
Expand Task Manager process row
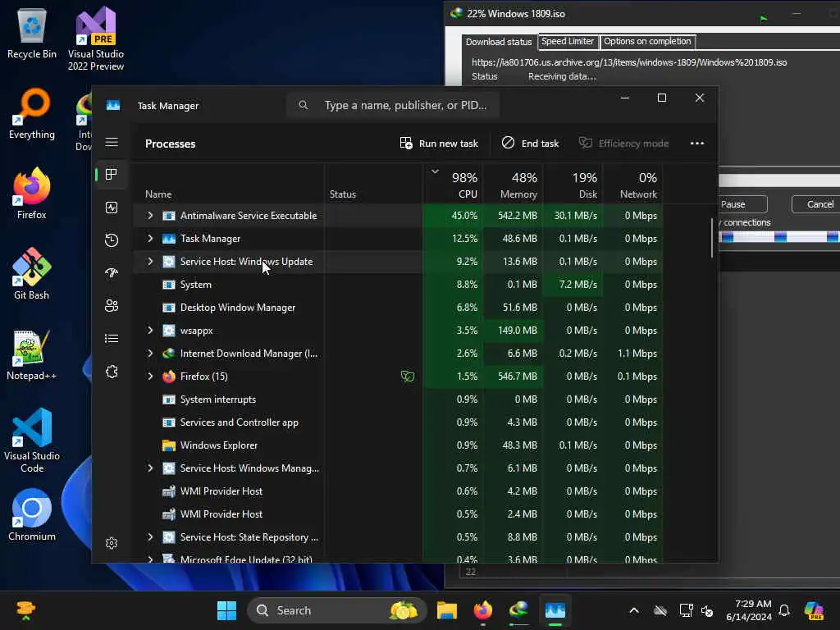pyautogui.click(x=150, y=239)
